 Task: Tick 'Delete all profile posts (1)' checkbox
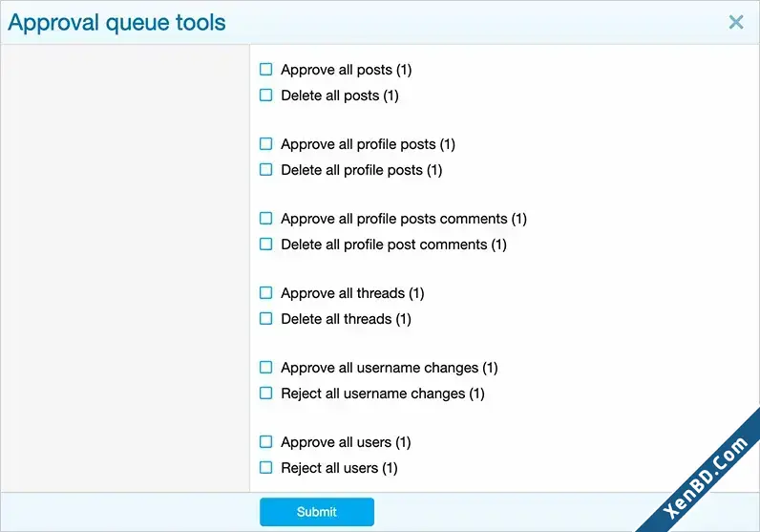pyautogui.click(x=266, y=170)
